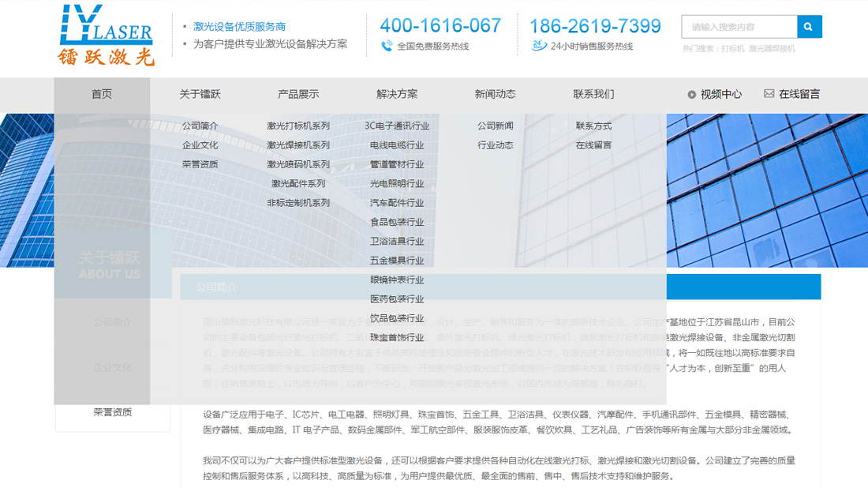Select 联系我们 in the navigation bar
Screen dimensions: 868x488
click(593, 94)
